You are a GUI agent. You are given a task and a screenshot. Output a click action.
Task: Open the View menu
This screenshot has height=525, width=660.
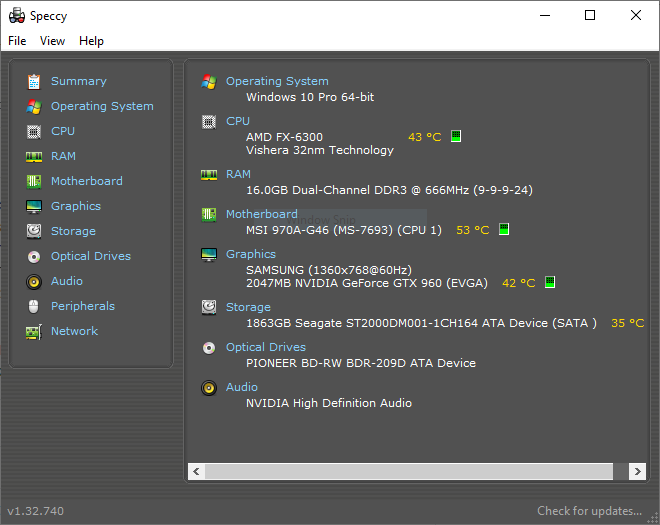tap(53, 41)
